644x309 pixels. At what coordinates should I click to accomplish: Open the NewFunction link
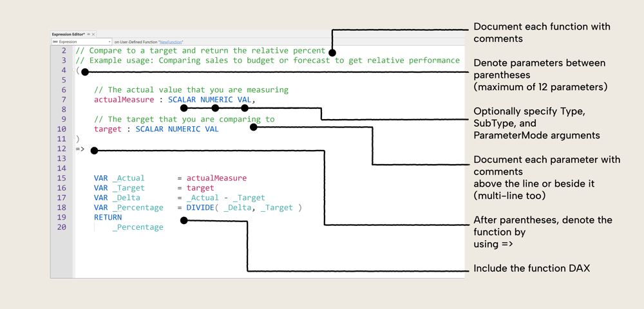click(171, 42)
